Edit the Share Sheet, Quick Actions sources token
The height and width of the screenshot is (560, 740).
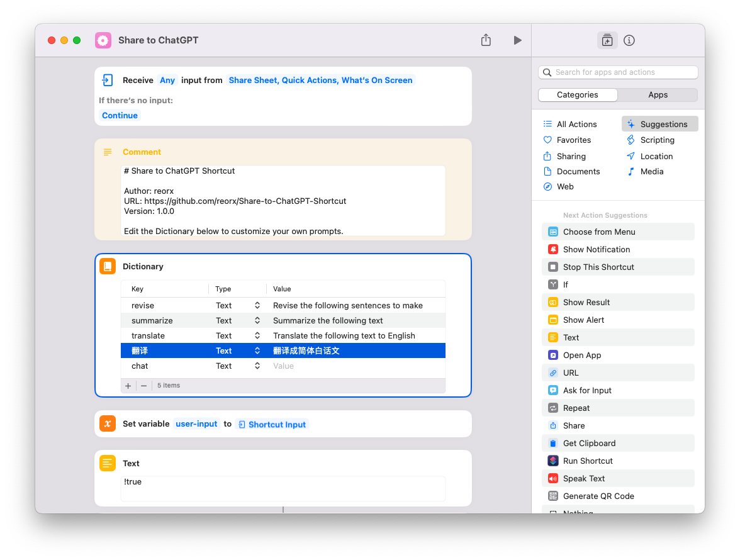coord(320,80)
